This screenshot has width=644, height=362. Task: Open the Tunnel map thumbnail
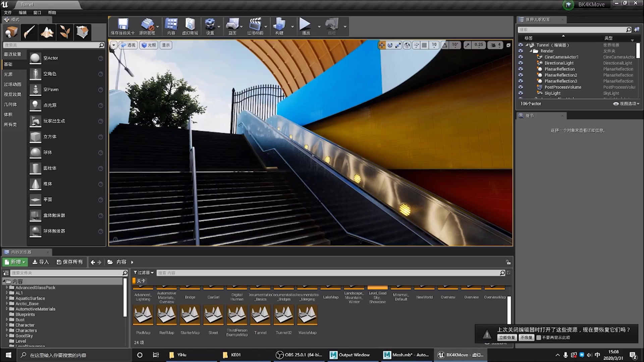260,315
